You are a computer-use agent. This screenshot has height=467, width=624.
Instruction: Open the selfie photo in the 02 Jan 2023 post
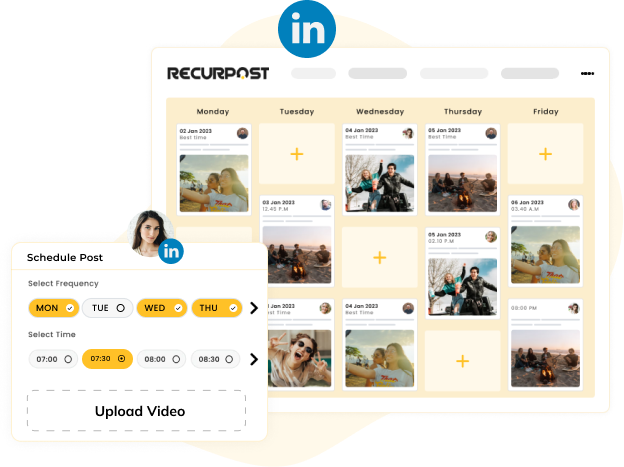click(x=214, y=183)
